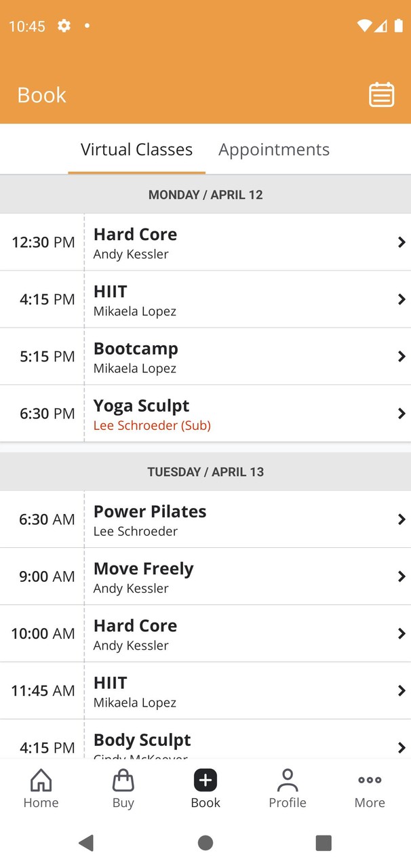The width and height of the screenshot is (411, 868).
Task: Select the Virtual Classes tab
Action: pyautogui.click(x=136, y=149)
